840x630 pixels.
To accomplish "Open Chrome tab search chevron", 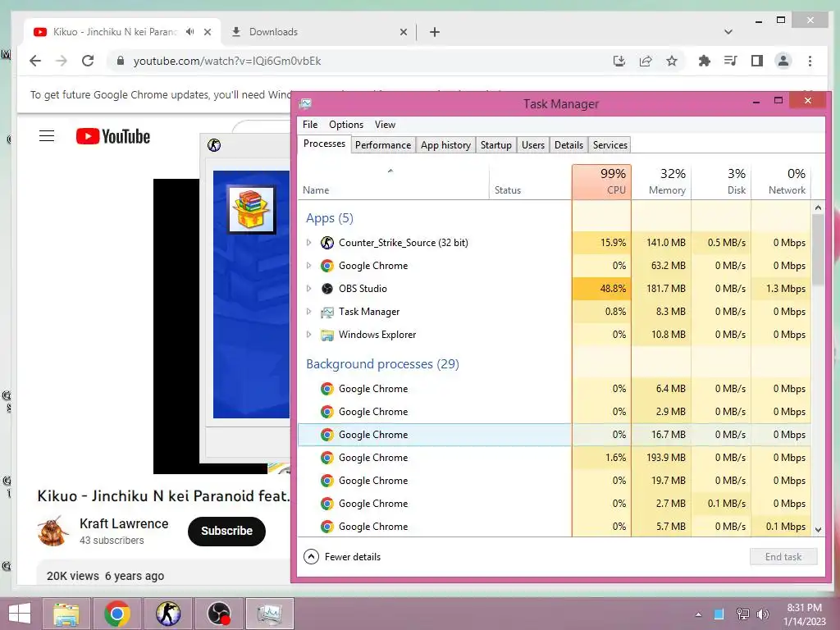I will pos(728,32).
